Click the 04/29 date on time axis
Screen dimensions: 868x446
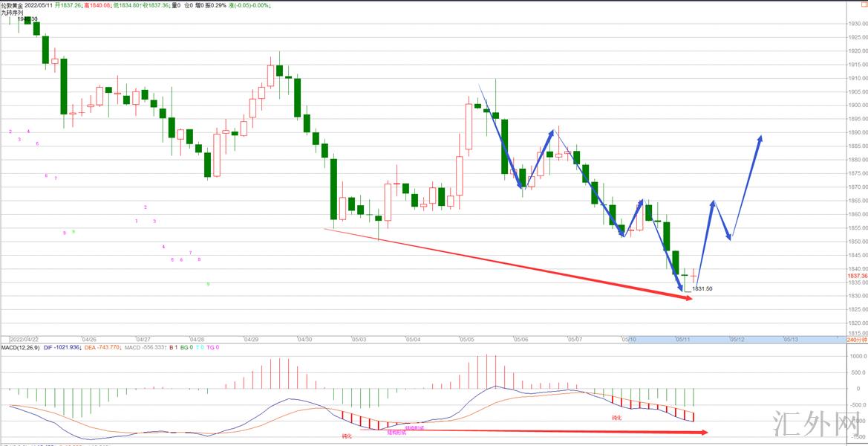click(x=251, y=339)
